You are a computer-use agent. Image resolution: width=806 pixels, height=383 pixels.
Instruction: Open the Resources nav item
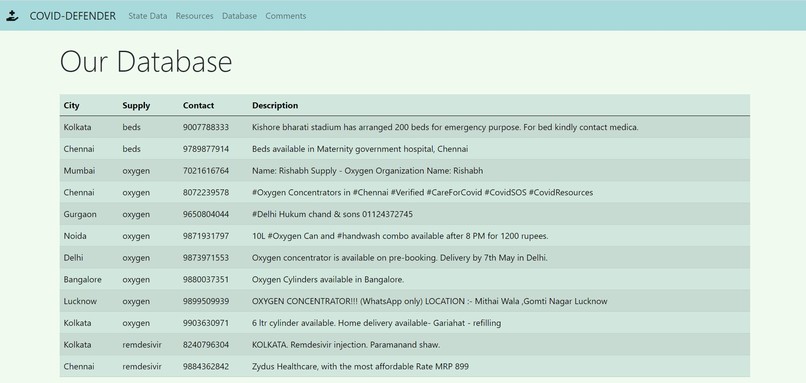coord(194,16)
